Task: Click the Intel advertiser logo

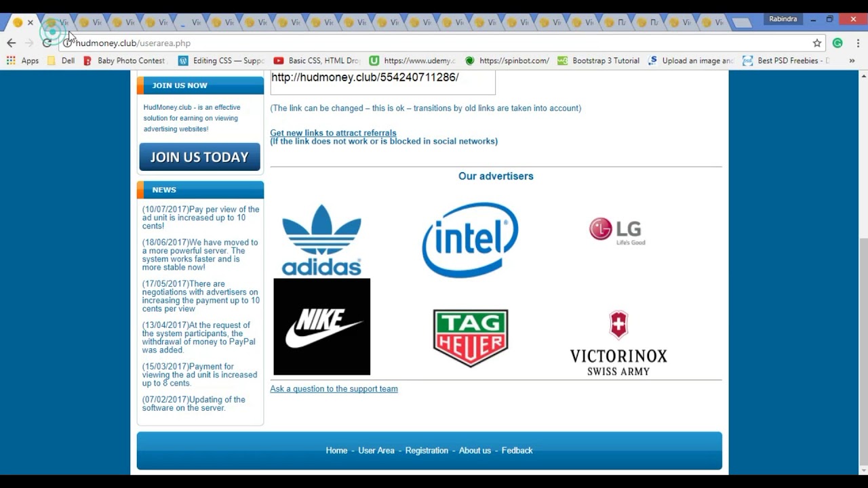Action: tap(470, 240)
